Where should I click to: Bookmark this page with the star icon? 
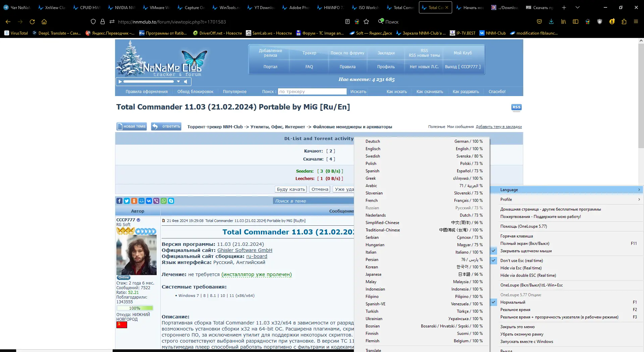click(366, 22)
